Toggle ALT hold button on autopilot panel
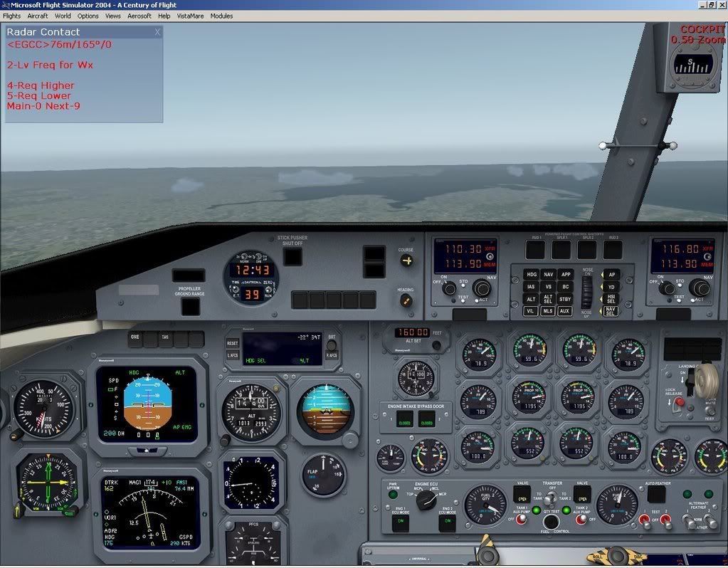This screenshot has height=568, width=728. click(x=531, y=299)
